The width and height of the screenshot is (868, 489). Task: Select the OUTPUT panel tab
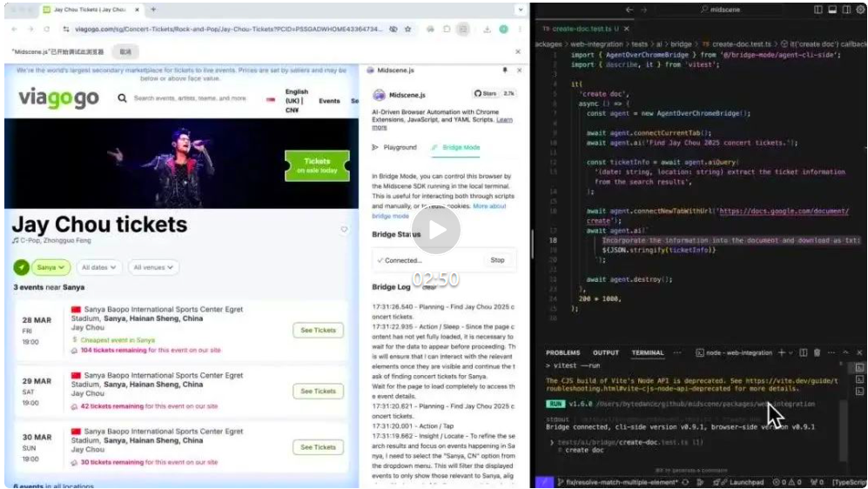click(x=606, y=352)
